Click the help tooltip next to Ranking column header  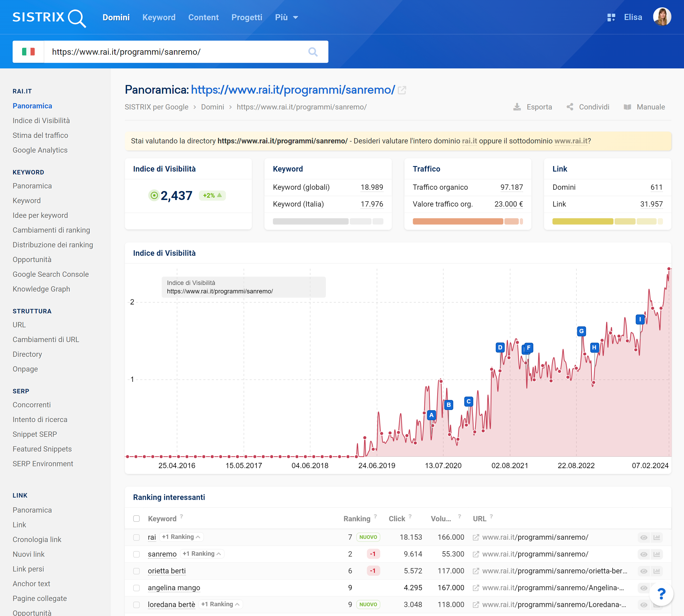pyautogui.click(x=375, y=516)
